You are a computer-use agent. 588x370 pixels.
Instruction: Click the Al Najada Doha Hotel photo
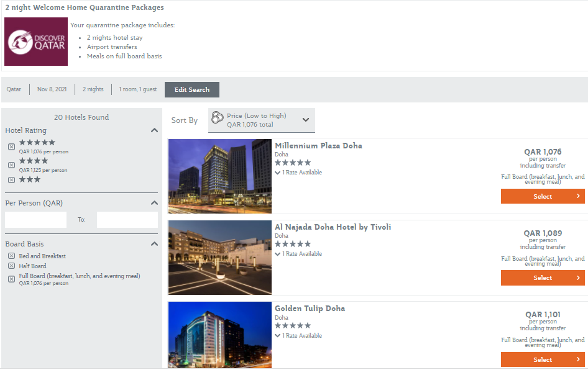pos(220,258)
